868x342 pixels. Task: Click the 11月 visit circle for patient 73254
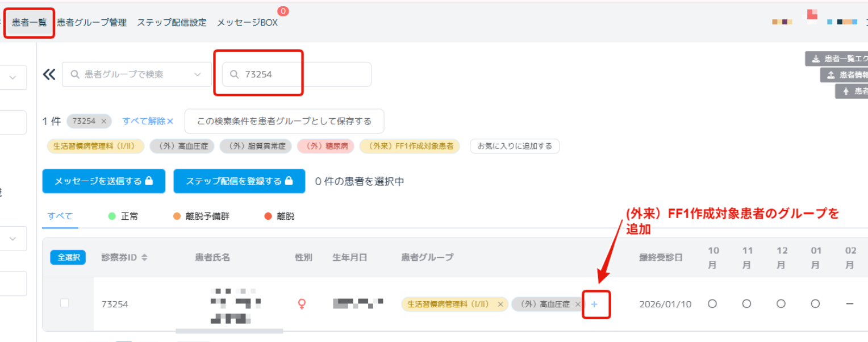(746, 304)
